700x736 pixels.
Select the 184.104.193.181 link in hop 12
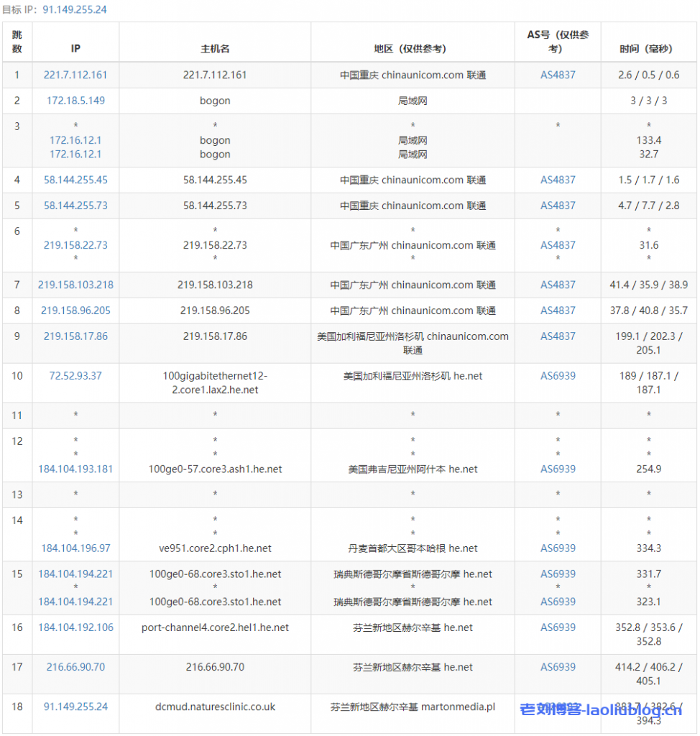click(75, 469)
